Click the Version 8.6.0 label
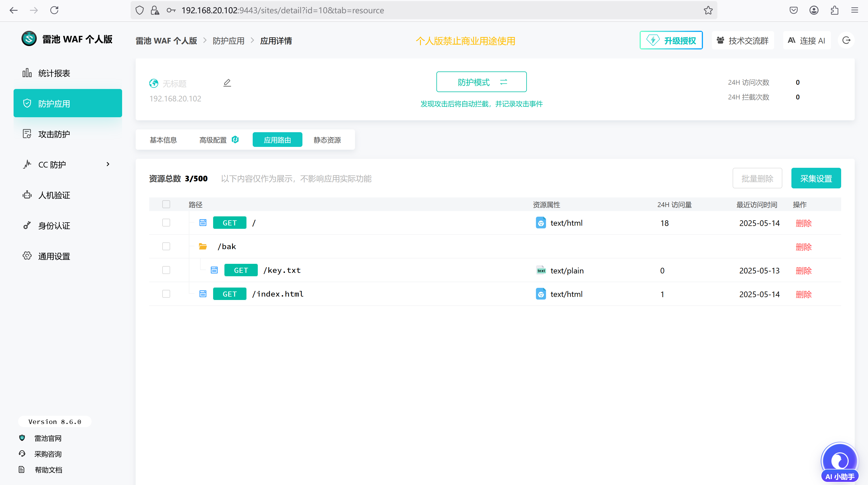 click(x=55, y=422)
